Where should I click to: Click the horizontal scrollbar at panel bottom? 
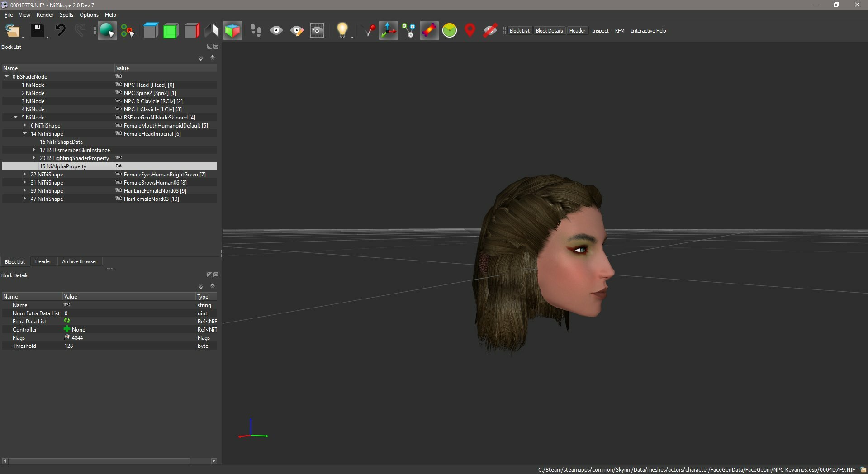click(x=109, y=461)
